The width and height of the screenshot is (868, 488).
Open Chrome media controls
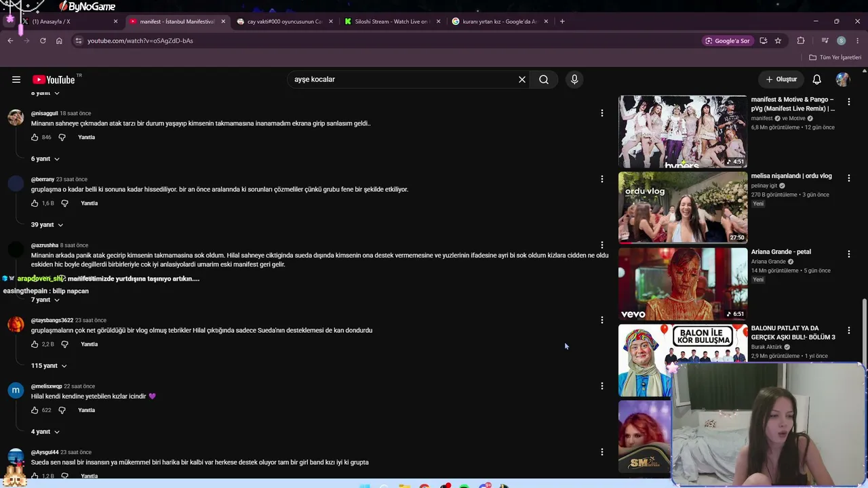pos(825,41)
